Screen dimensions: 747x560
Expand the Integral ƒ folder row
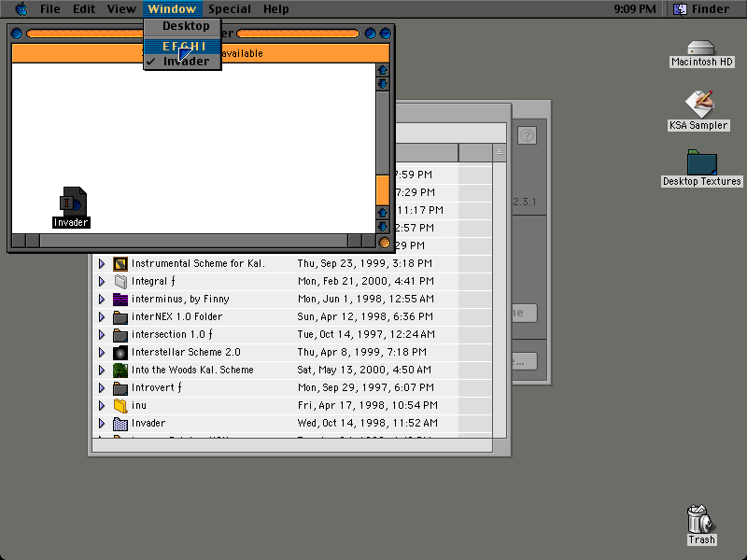pyautogui.click(x=102, y=281)
